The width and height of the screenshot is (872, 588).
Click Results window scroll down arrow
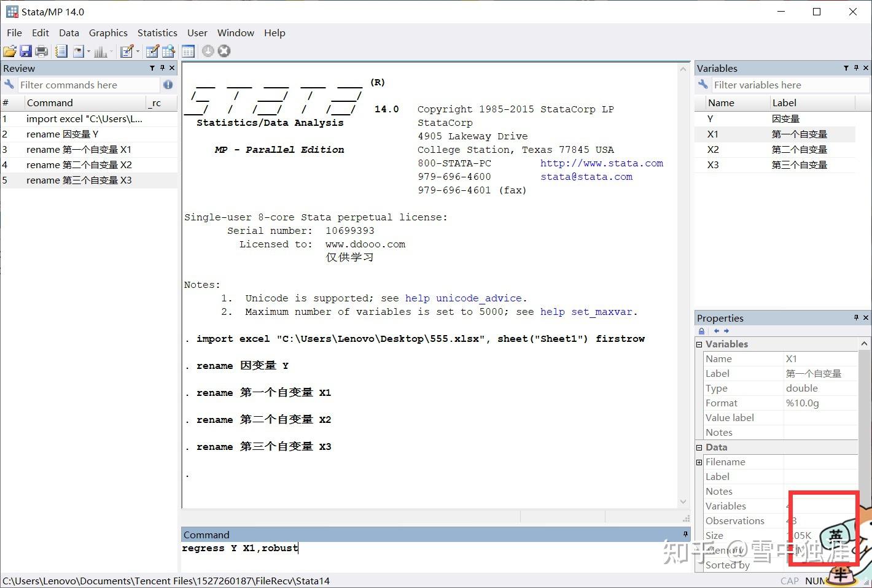click(x=683, y=501)
